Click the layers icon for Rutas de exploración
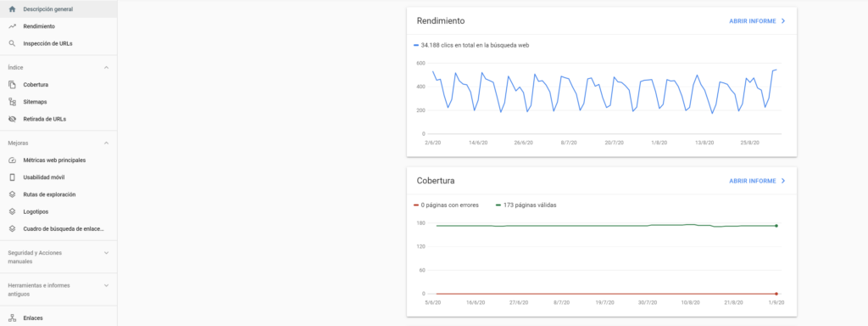 click(12, 194)
